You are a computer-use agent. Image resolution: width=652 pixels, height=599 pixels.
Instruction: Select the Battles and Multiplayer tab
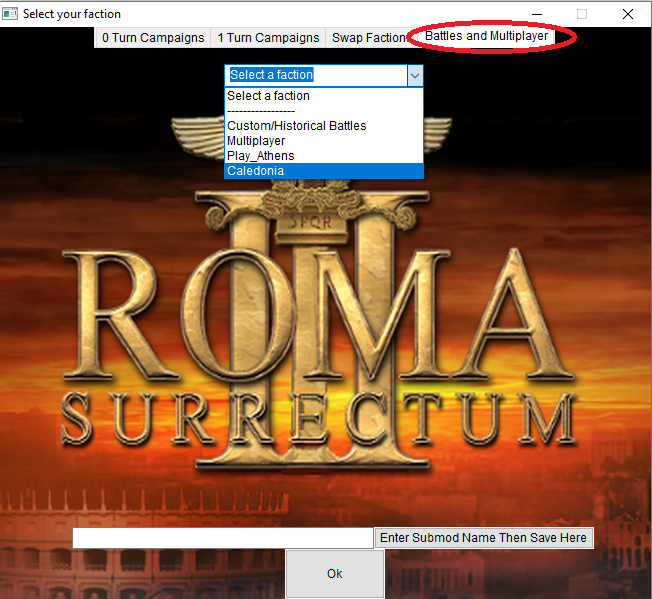486,36
